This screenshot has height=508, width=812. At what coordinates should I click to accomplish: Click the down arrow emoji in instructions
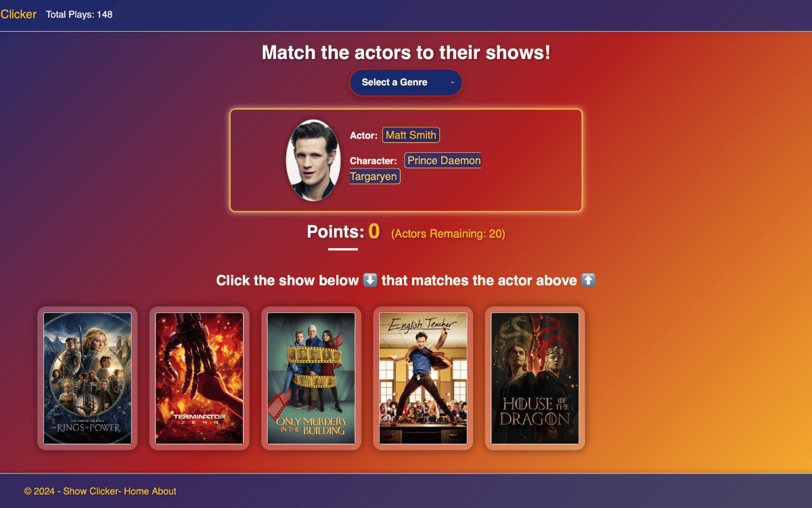[370, 280]
